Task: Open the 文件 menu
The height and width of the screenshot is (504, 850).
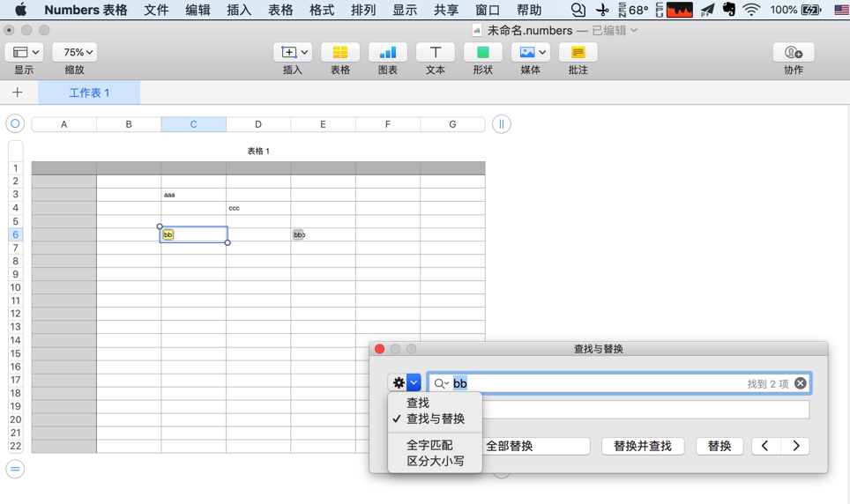Action: click(156, 10)
